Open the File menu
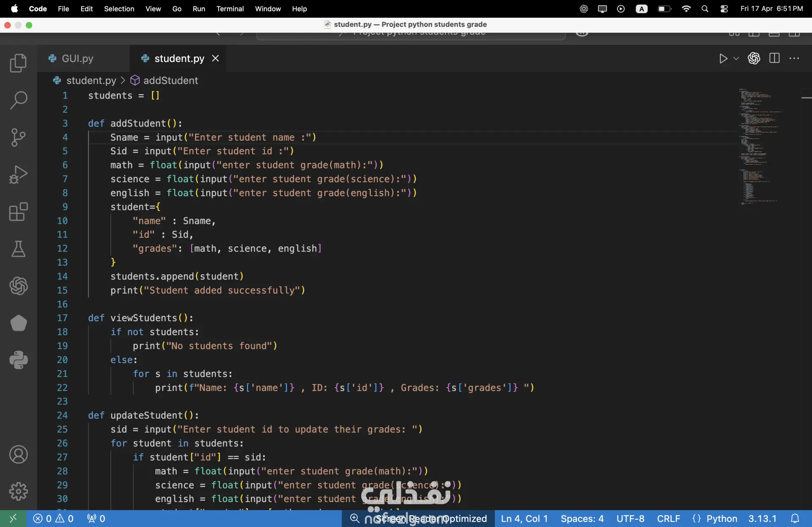This screenshot has width=812, height=527. 63,8
